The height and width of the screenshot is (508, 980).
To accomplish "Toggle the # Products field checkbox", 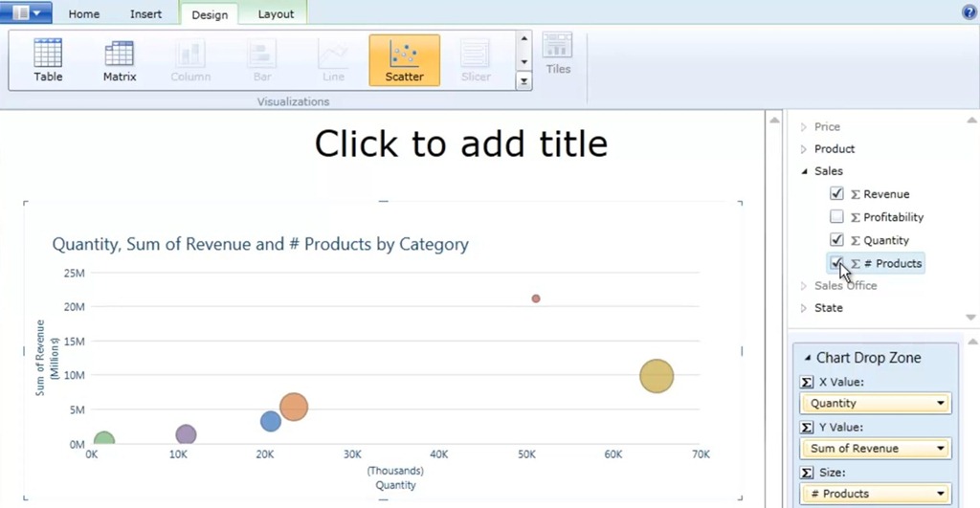I will click(836, 263).
